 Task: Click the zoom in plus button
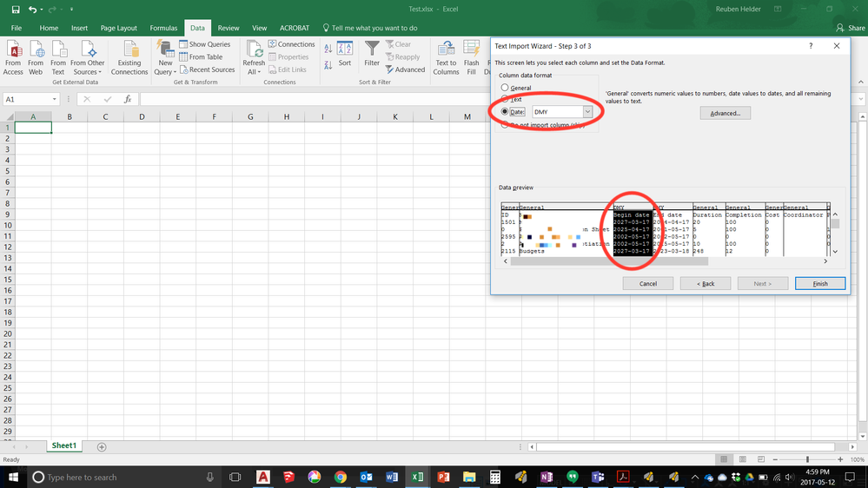[x=840, y=460]
